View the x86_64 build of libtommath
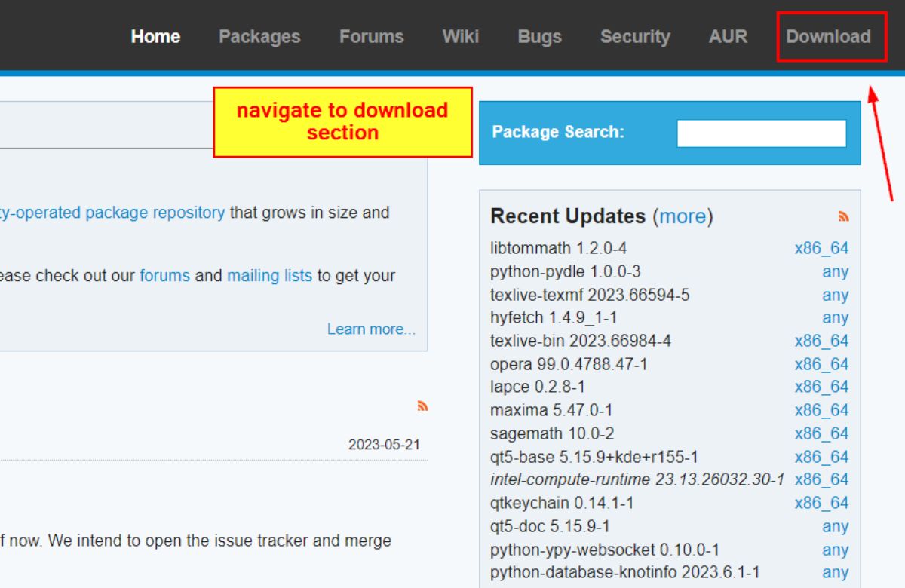Viewport: 905px width, 588px height. pyautogui.click(x=821, y=248)
